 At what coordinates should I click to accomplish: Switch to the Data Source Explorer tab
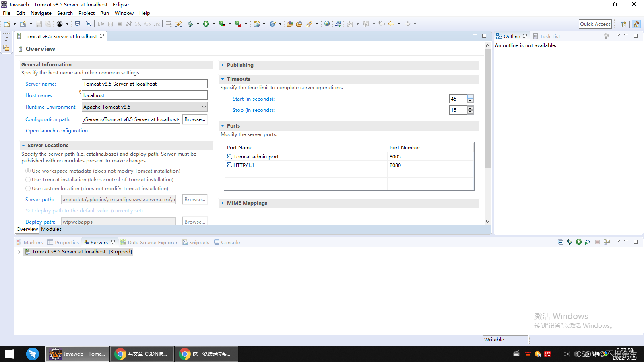pos(149,243)
